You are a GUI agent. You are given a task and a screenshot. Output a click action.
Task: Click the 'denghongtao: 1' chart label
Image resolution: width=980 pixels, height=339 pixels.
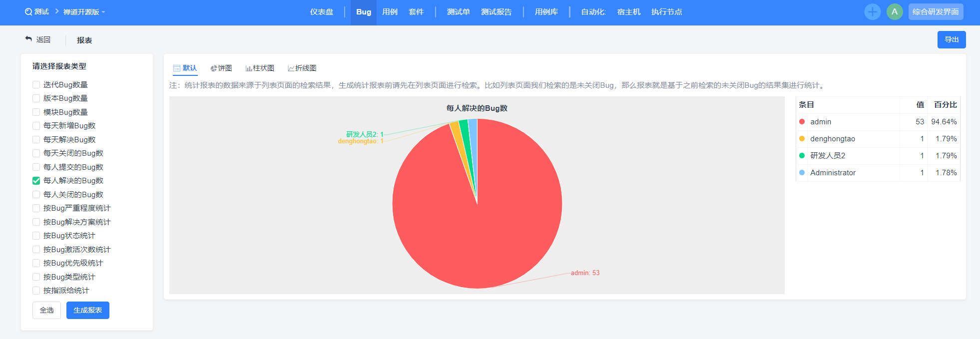pos(361,141)
